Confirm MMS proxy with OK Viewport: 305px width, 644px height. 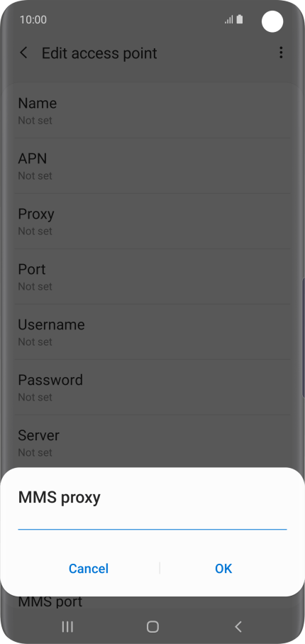(x=223, y=569)
